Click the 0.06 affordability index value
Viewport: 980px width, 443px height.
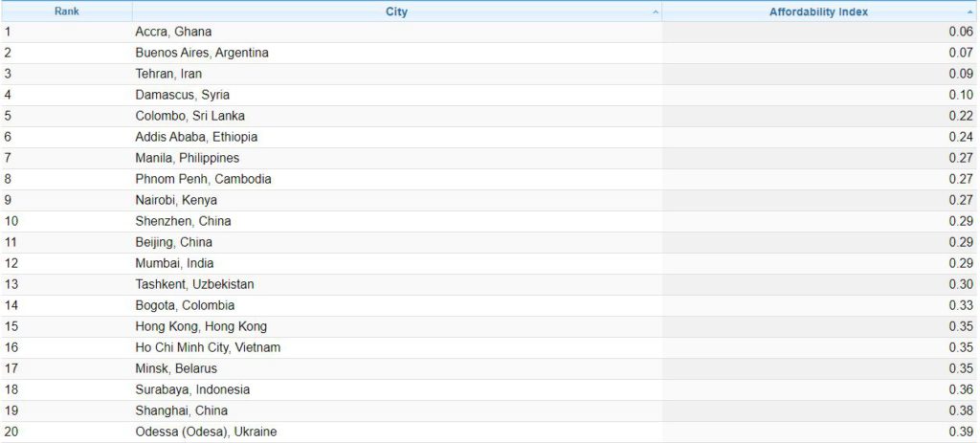[x=961, y=32]
